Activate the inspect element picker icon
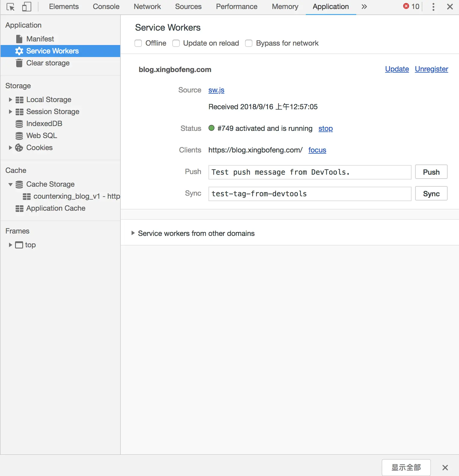 (11, 7)
